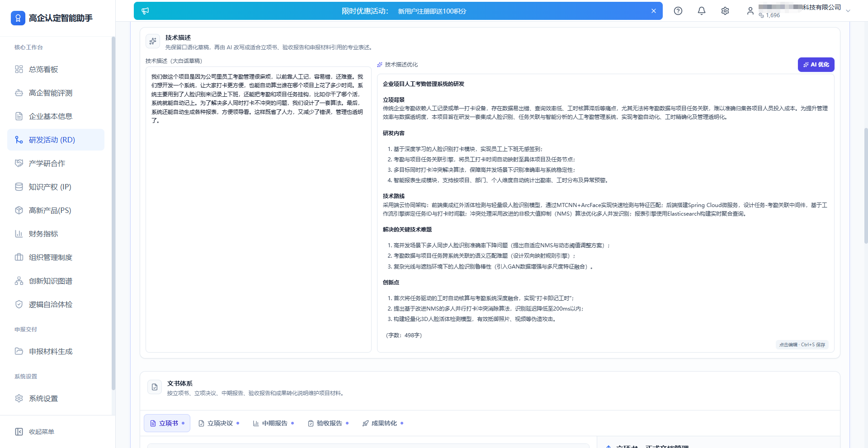Click the 申报材料生成 folder icon
The image size is (868, 448).
(x=19, y=351)
